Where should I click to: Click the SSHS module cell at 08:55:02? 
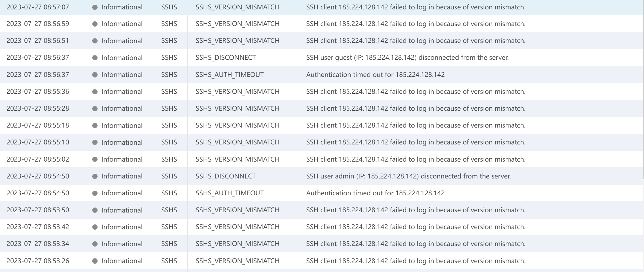coord(169,159)
